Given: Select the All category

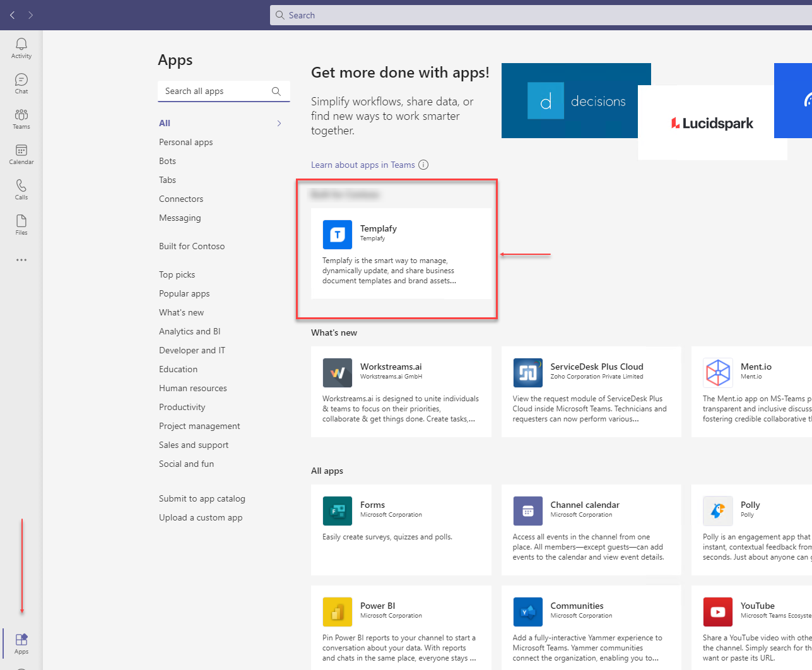Looking at the screenshot, I should click(165, 123).
